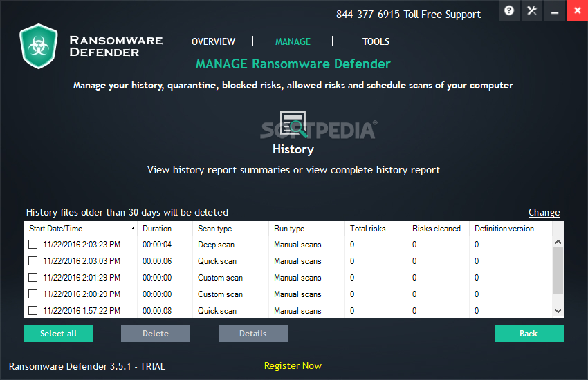The width and height of the screenshot is (588, 380).
Task: Click the Back button
Action: pos(529,333)
